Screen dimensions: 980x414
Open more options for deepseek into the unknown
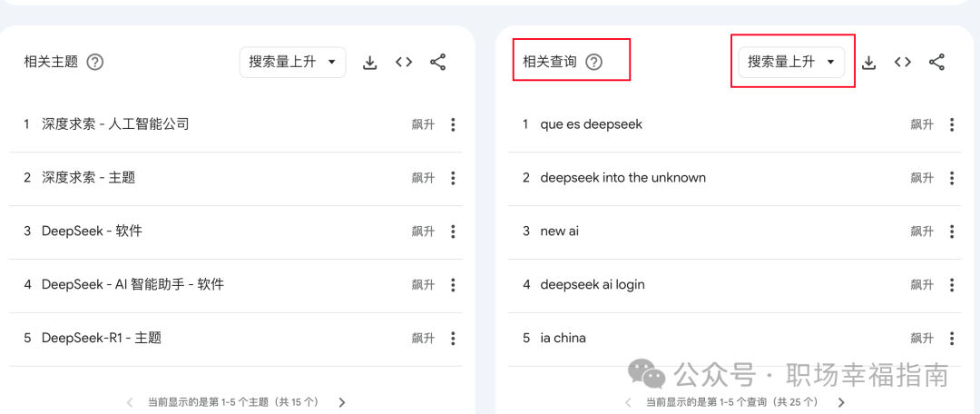coord(952,178)
